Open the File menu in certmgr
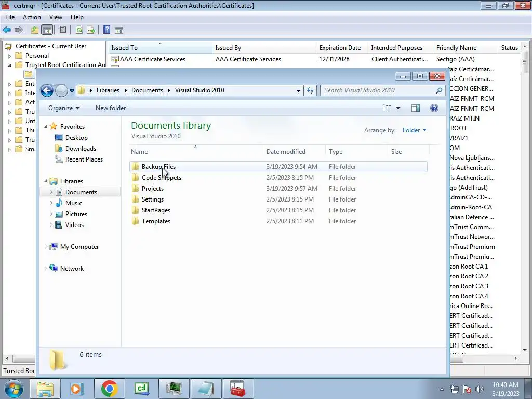The width and height of the screenshot is (532, 399). click(10, 17)
